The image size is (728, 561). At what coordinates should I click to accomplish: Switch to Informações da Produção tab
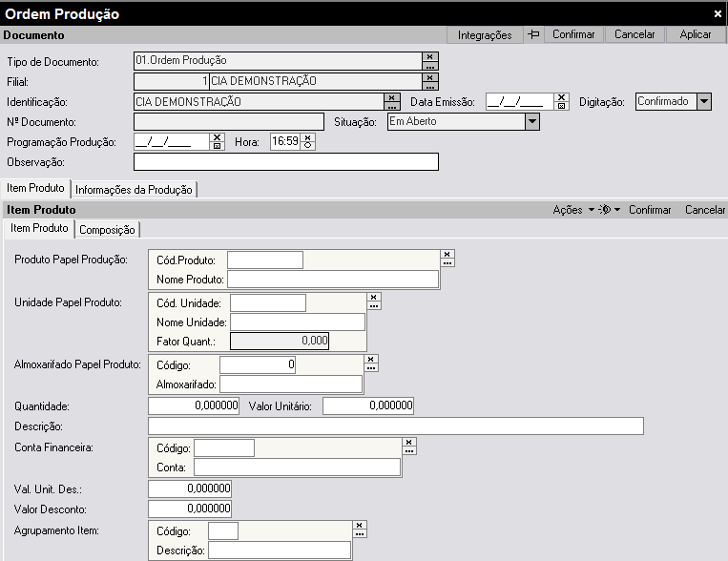click(134, 190)
